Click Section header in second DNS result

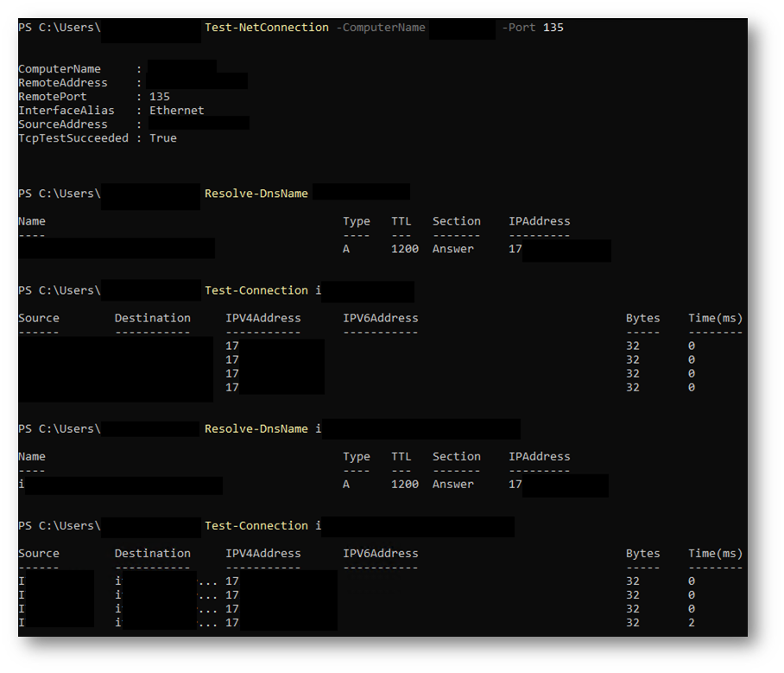456,456
